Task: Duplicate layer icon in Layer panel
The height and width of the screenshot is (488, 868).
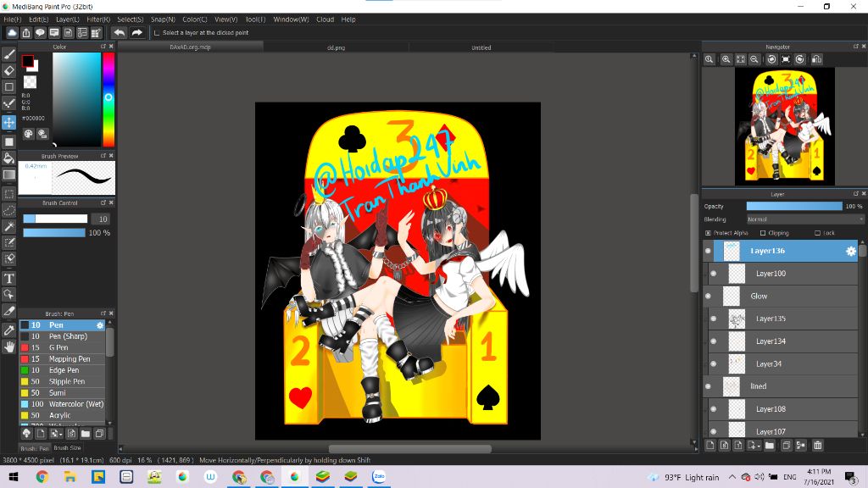Action: 786,445
